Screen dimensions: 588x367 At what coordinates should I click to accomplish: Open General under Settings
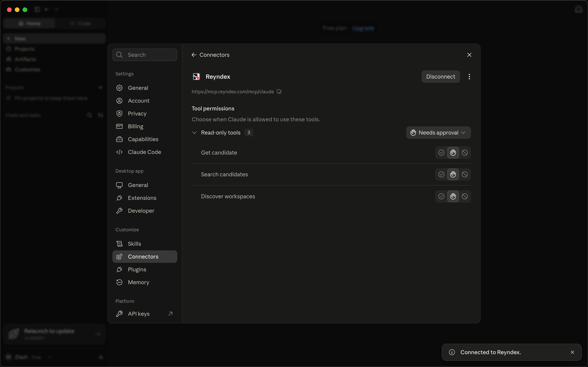coord(145,88)
